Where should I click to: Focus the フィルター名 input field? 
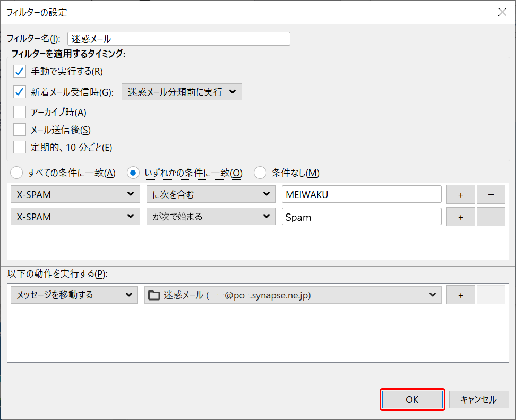(x=179, y=39)
